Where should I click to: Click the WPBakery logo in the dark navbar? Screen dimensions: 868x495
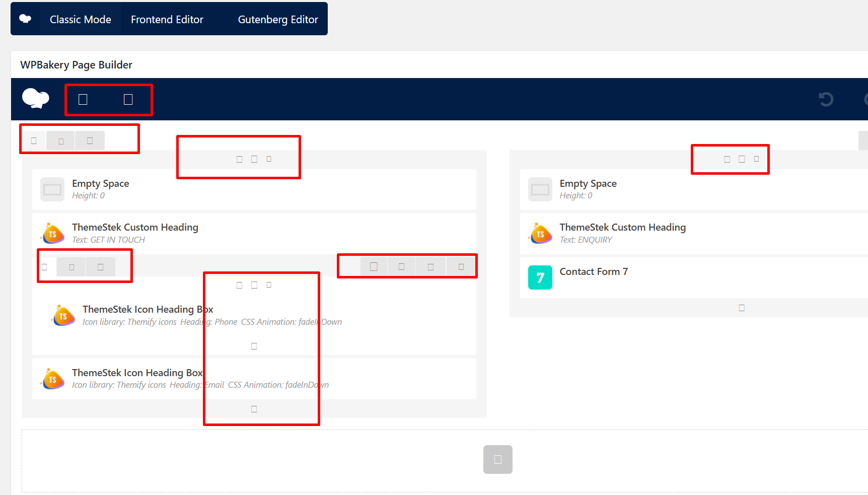click(x=36, y=98)
